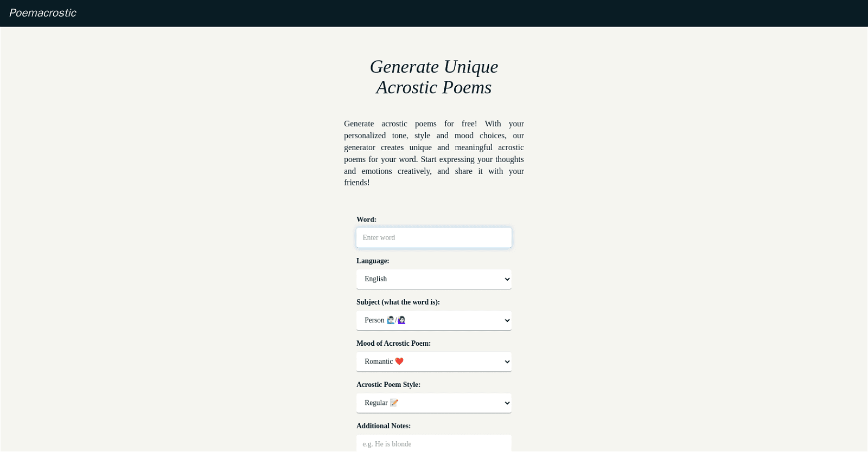Viewport: 868px width, 452px height.
Task: Open the Mood of Acrostic Poem dropdown
Action: pyautogui.click(x=433, y=361)
